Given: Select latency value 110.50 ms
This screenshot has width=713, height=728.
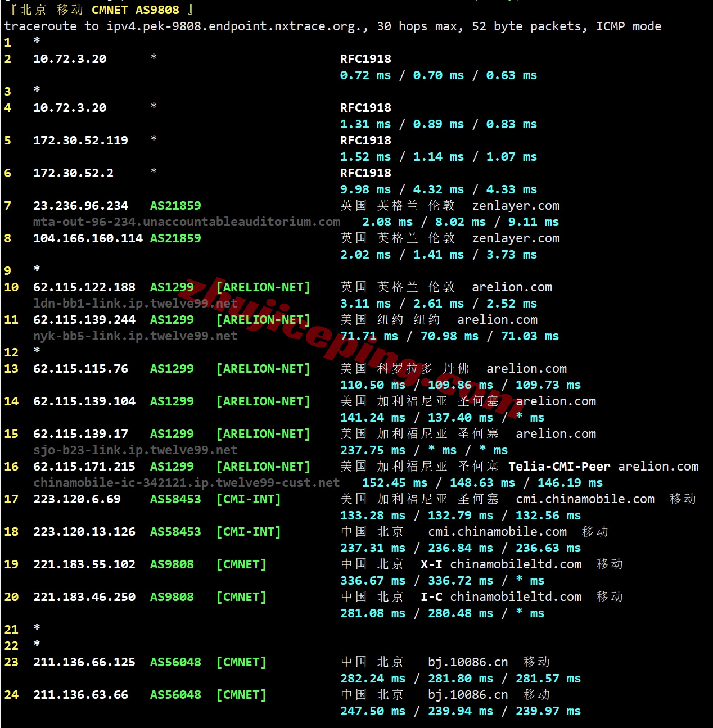Looking at the screenshot, I should click(373, 385).
